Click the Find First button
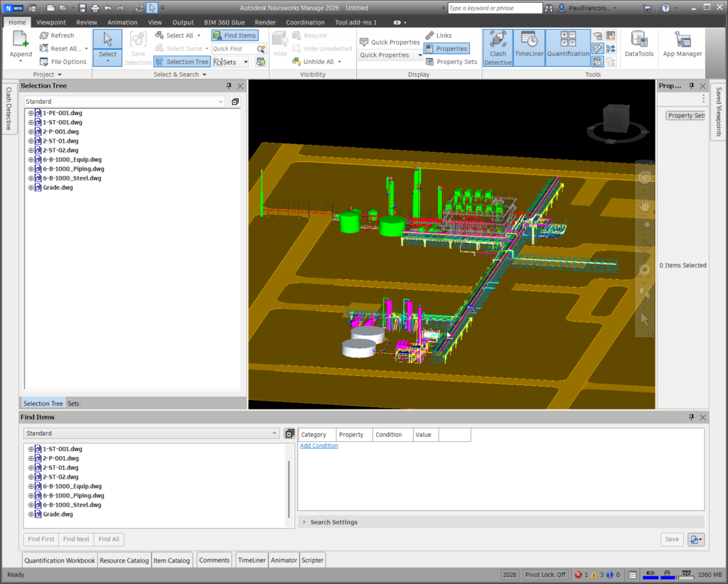The image size is (728, 584). [x=41, y=539]
